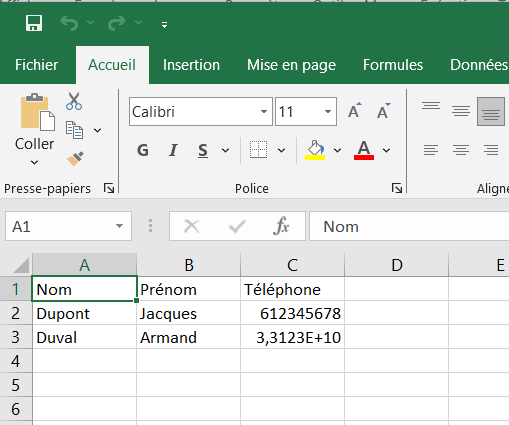Switch to the Accueil tab
Screen dimensions: 509x425
[112, 65]
